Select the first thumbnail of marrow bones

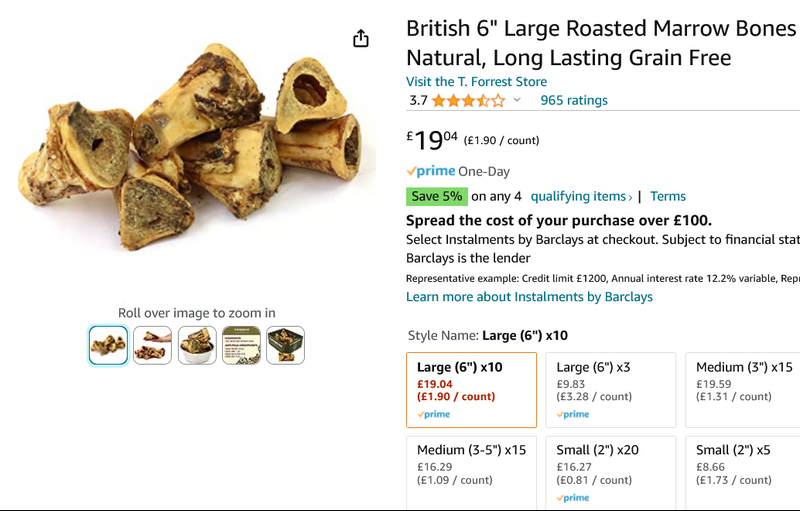pyautogui.click(x=108, y=345)
